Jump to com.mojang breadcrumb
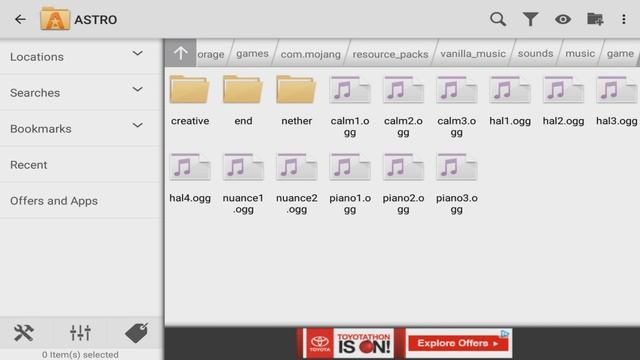This screenshot has height=360, width=640. tap(311, 53)
